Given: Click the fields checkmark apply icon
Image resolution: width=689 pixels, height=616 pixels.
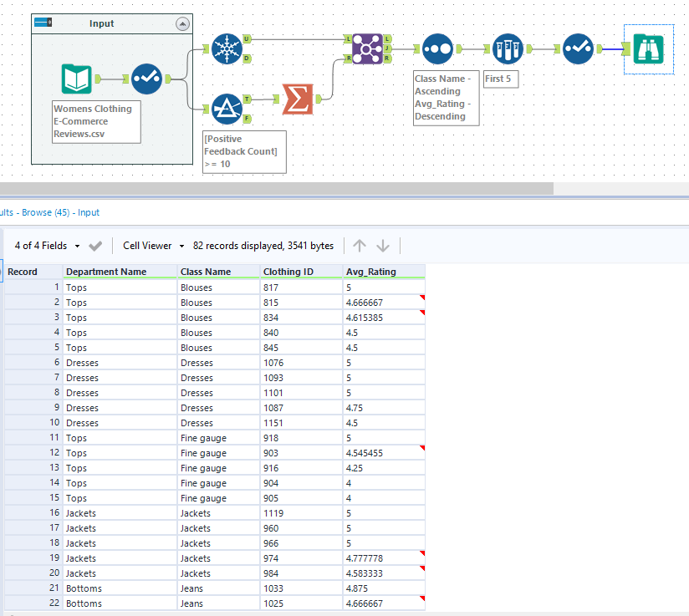Looking at the screenshot, I should (95, 246).
